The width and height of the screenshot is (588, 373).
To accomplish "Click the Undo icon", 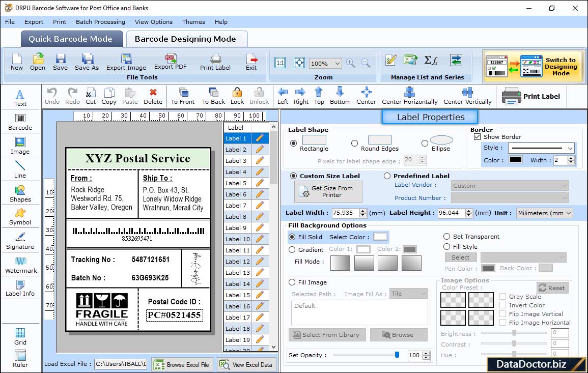I will click(x=52, y=96).
